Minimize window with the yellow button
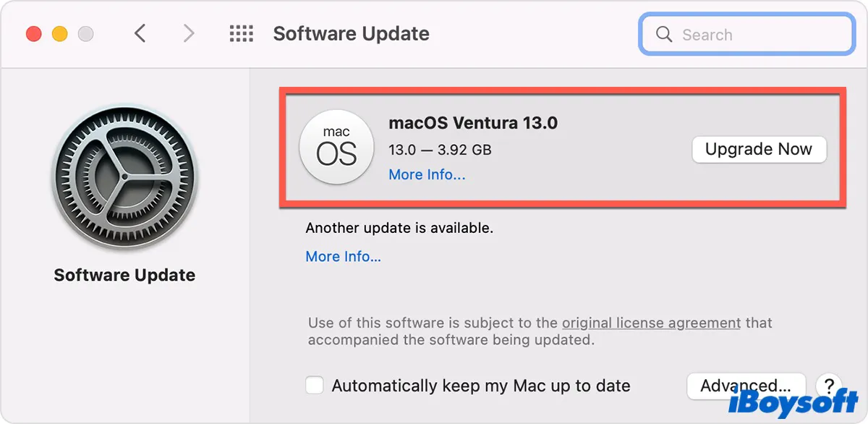The height and width of the screenshot is (424, 868). tap(60, 34)
